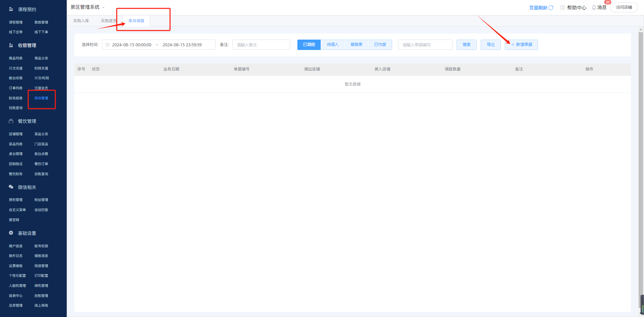644x317 pixels.
Task: Click the 基础设置 gear icon
Action: click(x=11, y=233)
